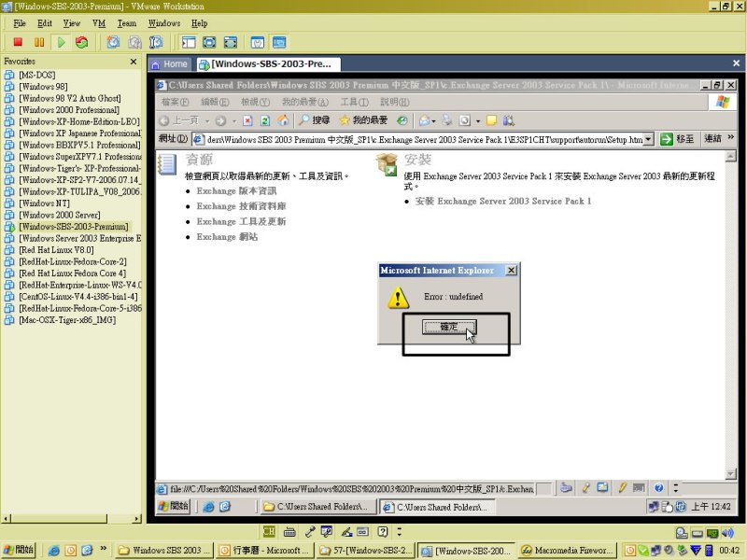The width and height of the screenshot is (747, 560).
Task: Open the File menu in VMware Workstation
Action: click(x=20, y=22)
